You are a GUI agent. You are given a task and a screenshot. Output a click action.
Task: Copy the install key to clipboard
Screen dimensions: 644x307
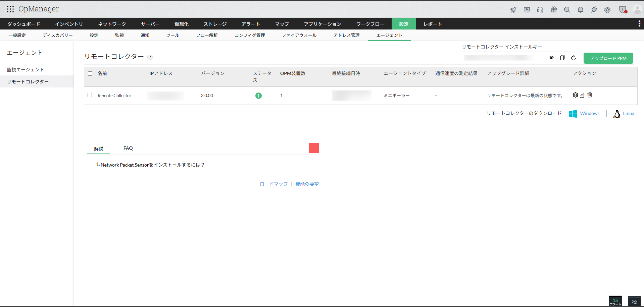pyautogui.click(x=562, y=58)
